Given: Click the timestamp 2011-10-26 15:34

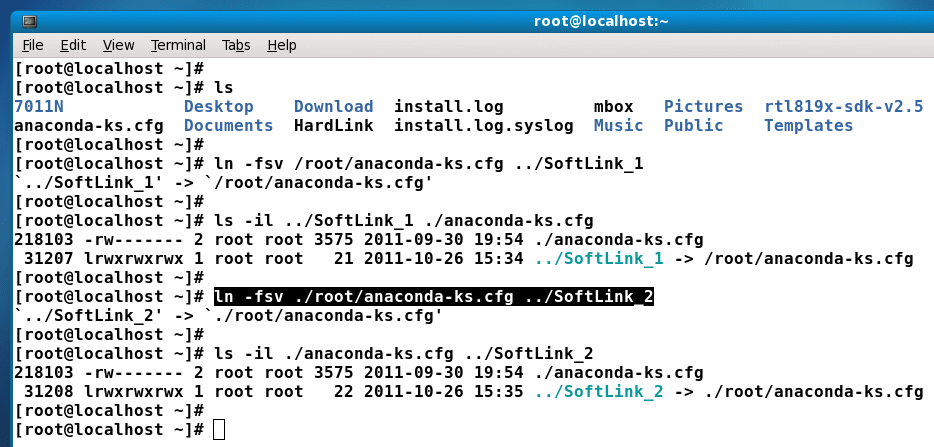Looking at the screenshot, I should [x=444, y=259].
